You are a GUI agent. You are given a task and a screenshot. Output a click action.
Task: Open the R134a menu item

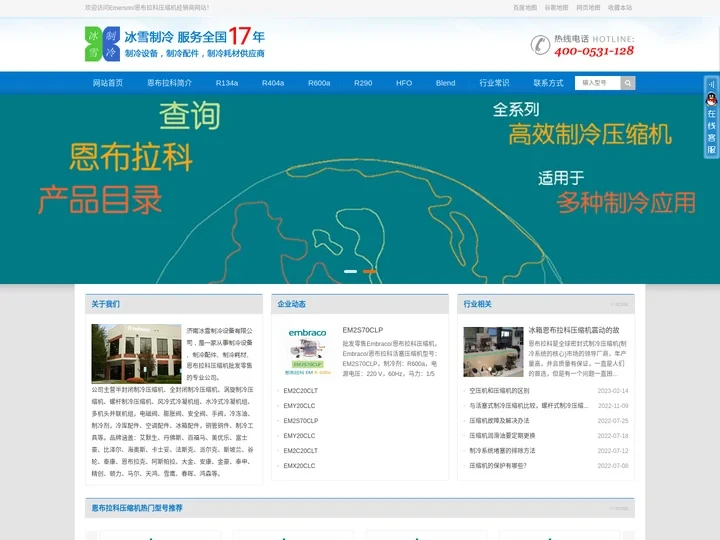pos(227,83)
